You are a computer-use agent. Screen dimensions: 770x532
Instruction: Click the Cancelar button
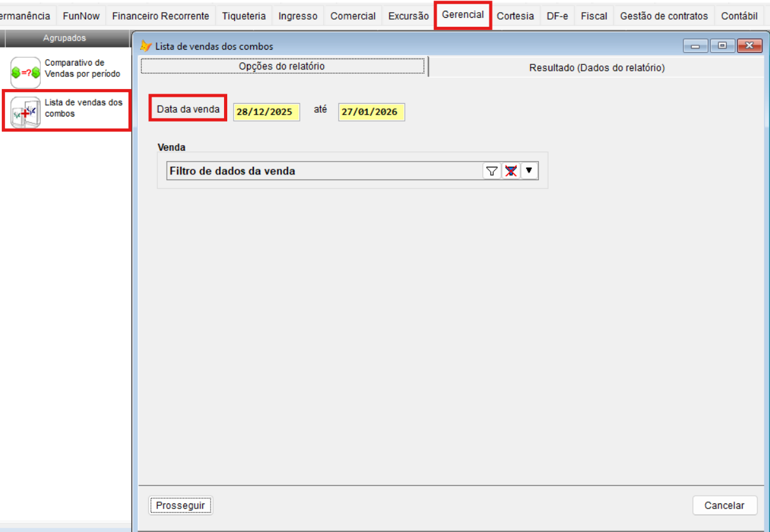(x=724, y=505)
